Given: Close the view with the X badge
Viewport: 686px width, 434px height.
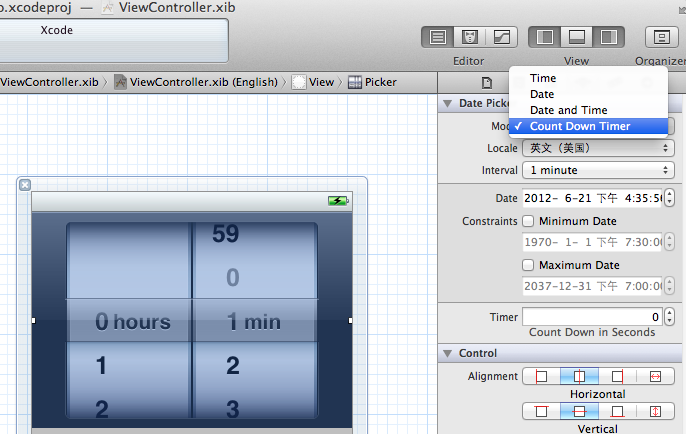Looking at the screenshot, I should (25, 185).
